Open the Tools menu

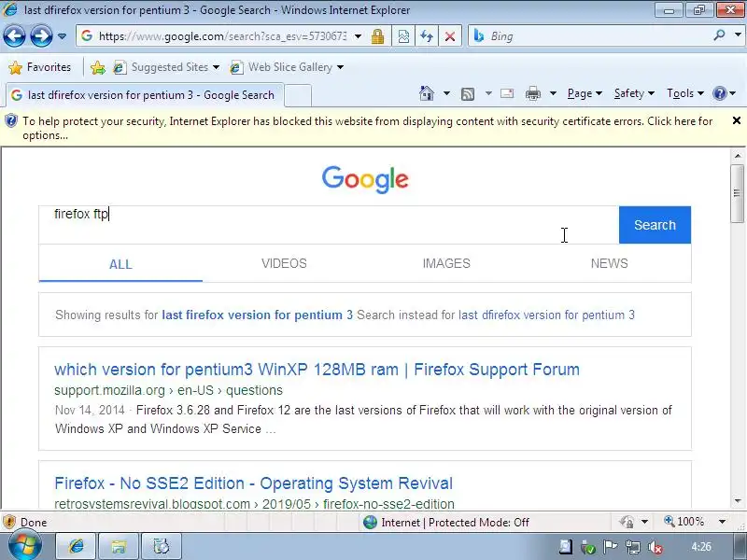coord(685,93)
